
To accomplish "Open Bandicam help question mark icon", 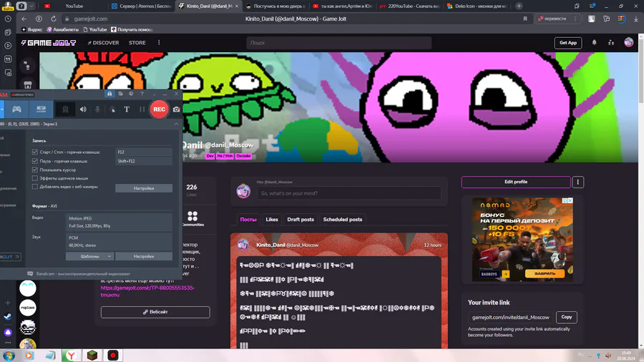I will point(142,94).
